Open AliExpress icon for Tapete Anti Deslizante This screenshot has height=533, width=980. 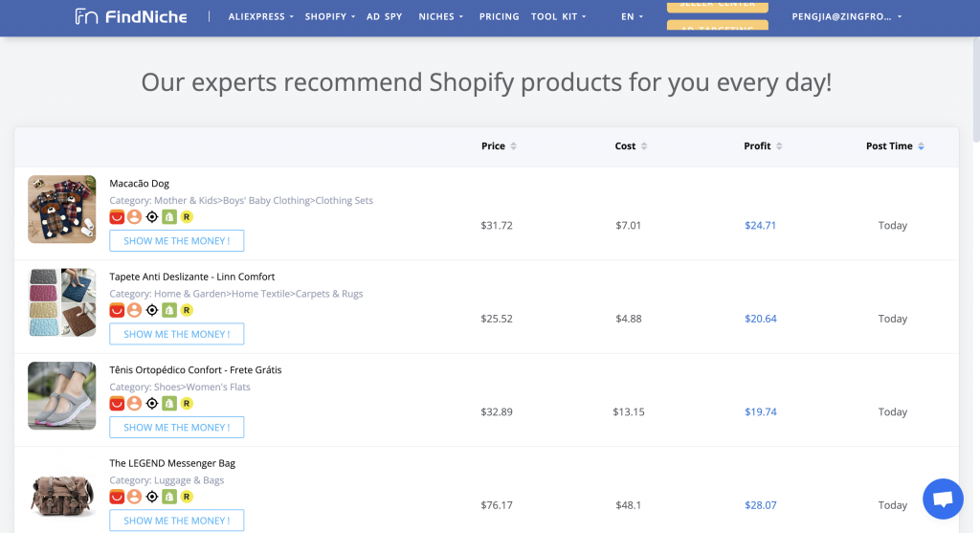[x=117, y=310]
